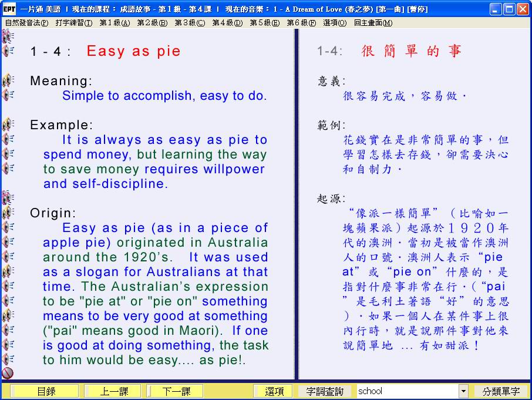Open the dropdown arrow next to 'school'
Image resolution: width=532 pixels, height=400 pixels.
tap(463, 391)
